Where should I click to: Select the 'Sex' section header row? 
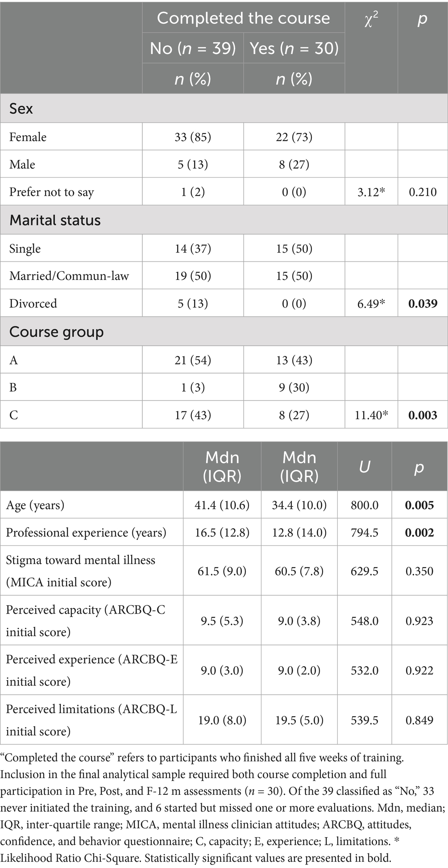(21, 108)
